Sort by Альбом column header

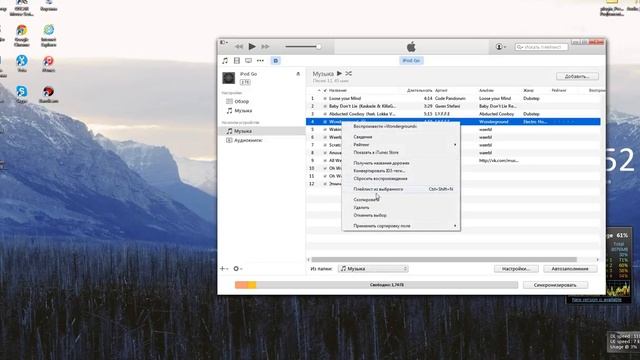coord(486,90)
